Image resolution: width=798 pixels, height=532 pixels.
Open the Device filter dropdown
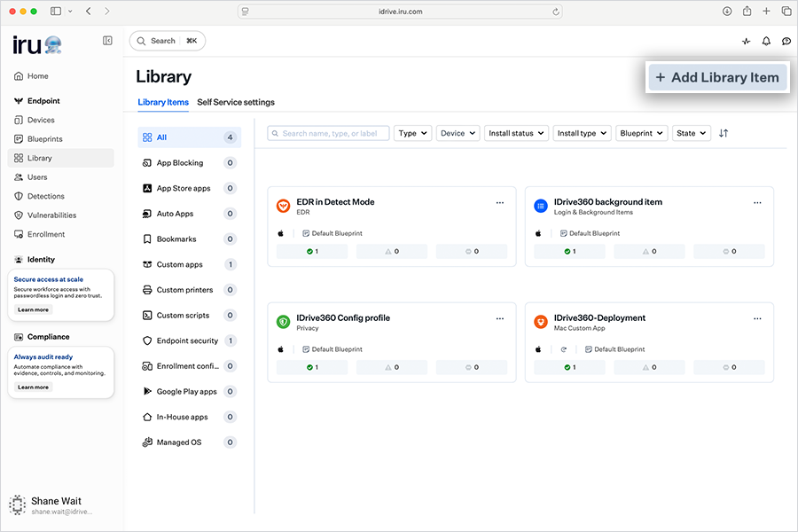pos(458,133)
